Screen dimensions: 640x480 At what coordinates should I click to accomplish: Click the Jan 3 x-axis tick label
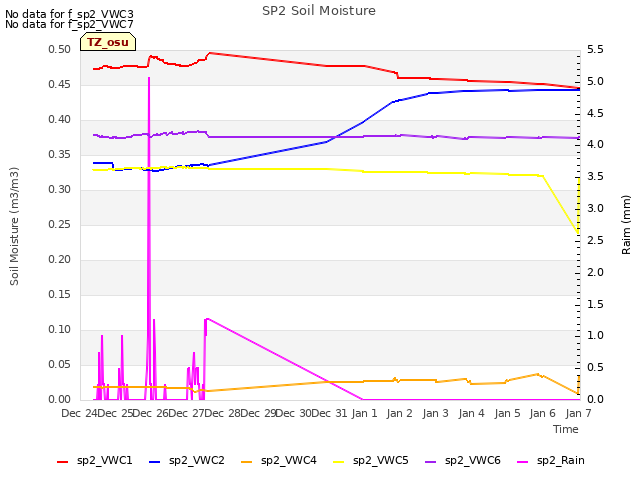(x=436, y=413)
